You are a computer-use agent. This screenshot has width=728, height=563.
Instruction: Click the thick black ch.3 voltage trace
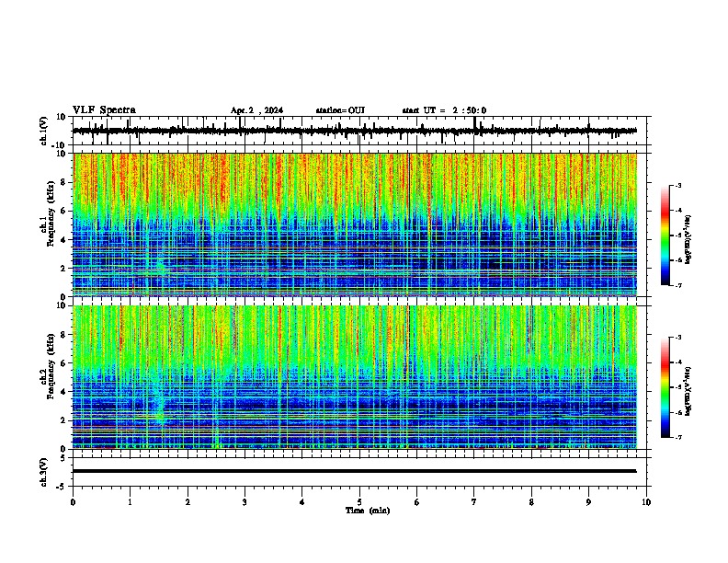tap(355, 471)
